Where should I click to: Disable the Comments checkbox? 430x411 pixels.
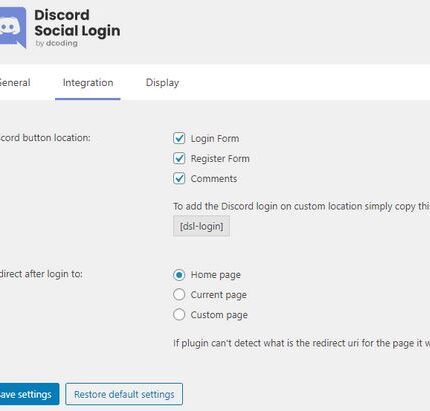179,178
